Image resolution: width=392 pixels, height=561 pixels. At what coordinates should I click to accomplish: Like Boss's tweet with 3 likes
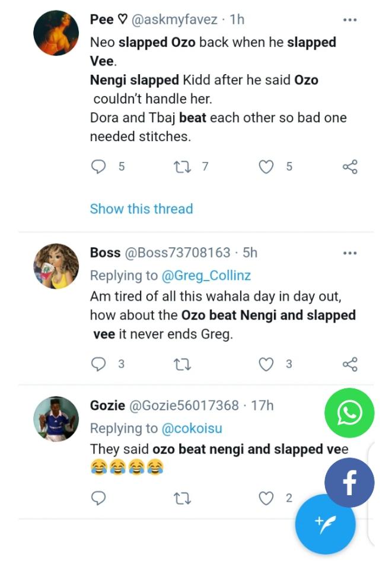[x=267, y=364]
